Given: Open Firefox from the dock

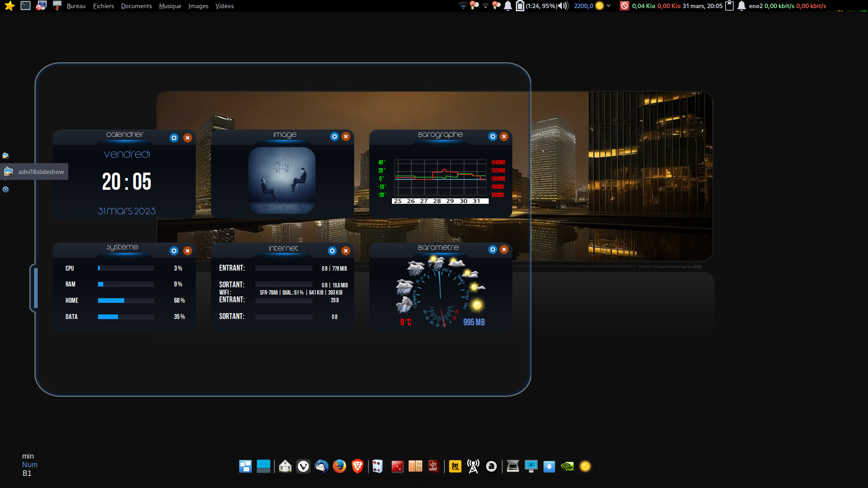Looking at the screenshot, I should (339, 466).
